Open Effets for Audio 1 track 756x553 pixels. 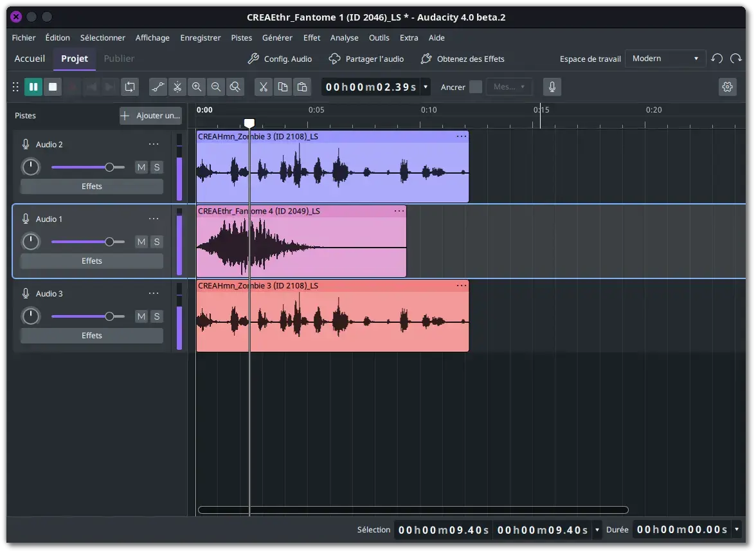click(91, 262)
